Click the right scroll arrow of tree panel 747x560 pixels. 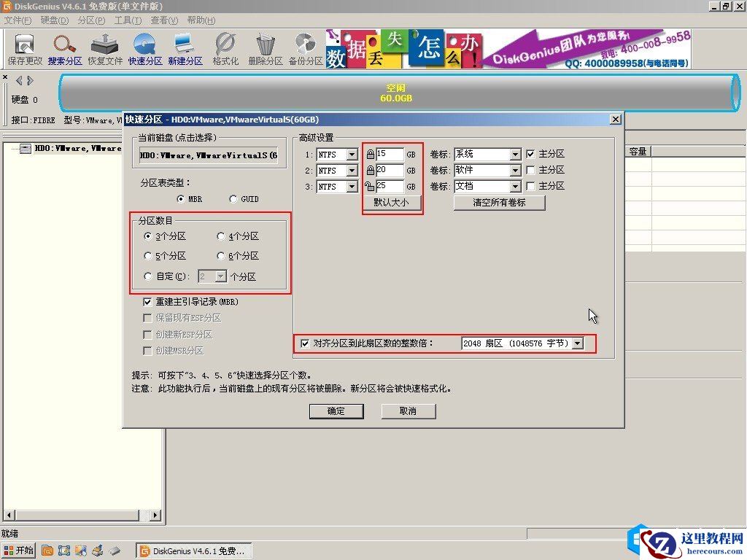(x=155, y=515)
